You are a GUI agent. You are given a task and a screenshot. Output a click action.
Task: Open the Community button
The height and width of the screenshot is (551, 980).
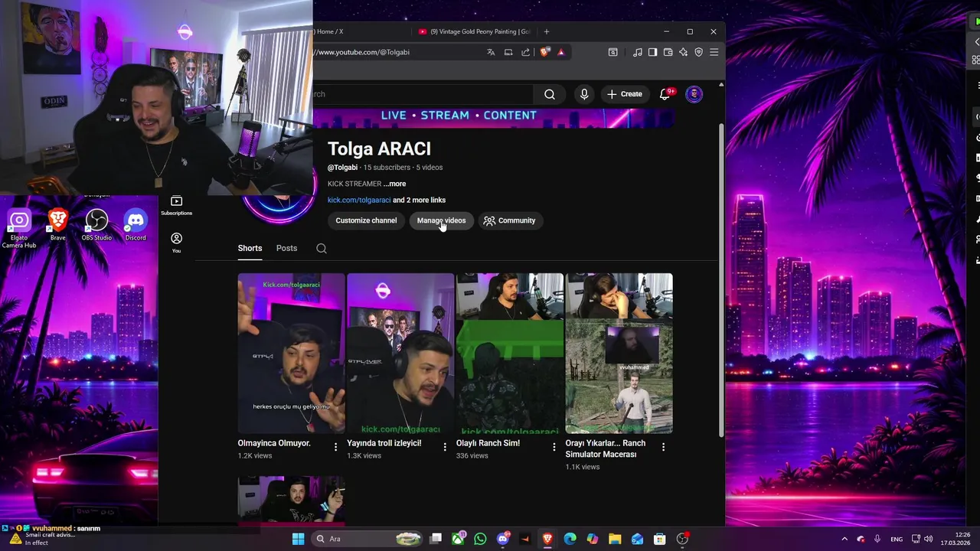pyautogui.click(x=510, y=220)
